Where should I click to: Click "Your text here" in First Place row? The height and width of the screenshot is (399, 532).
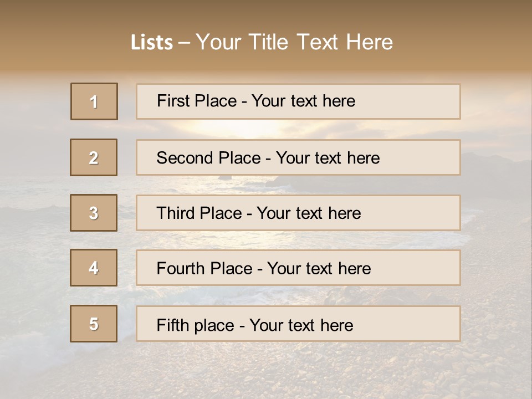[x=303, y=101]
